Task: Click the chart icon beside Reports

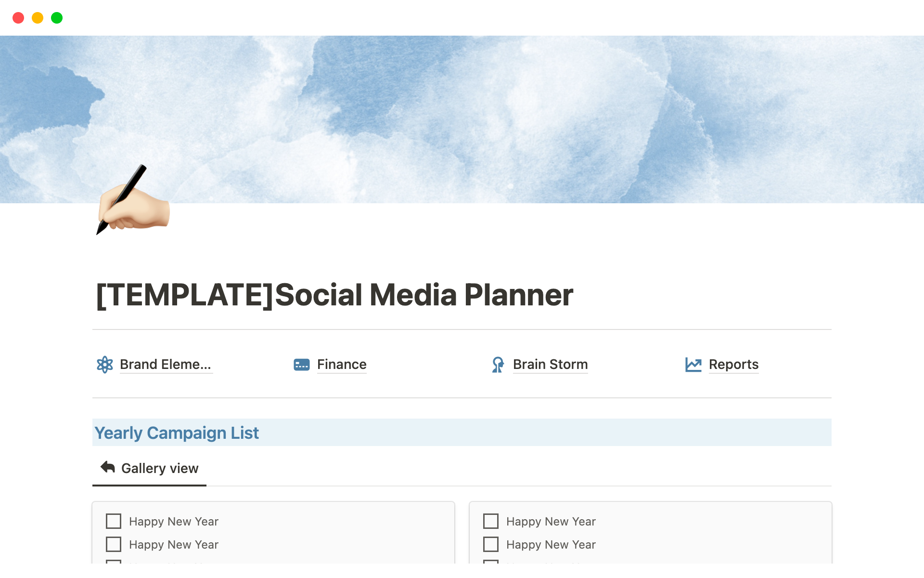Action: tap(693, 365)
